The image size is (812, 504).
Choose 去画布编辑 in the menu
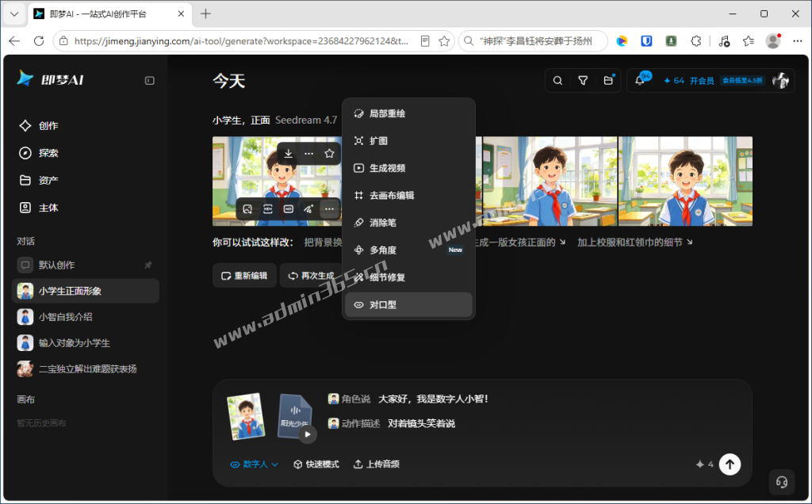point(408,196)
